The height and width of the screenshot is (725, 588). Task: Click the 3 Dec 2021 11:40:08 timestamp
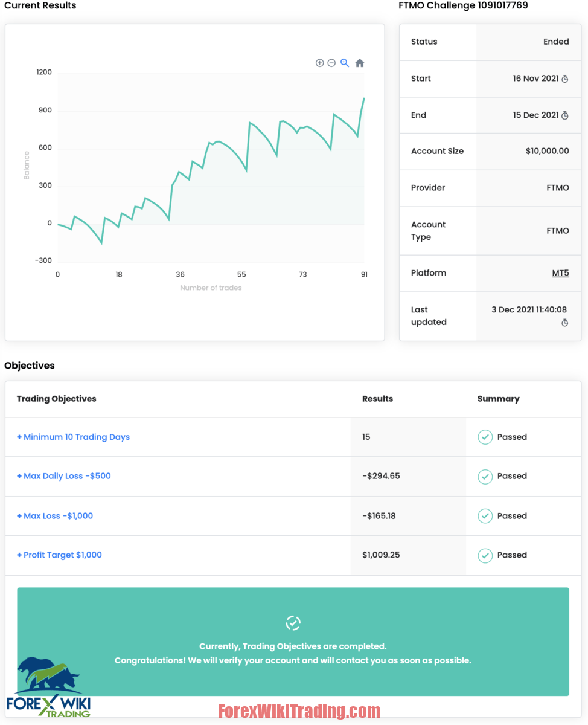tap(529, 310)
